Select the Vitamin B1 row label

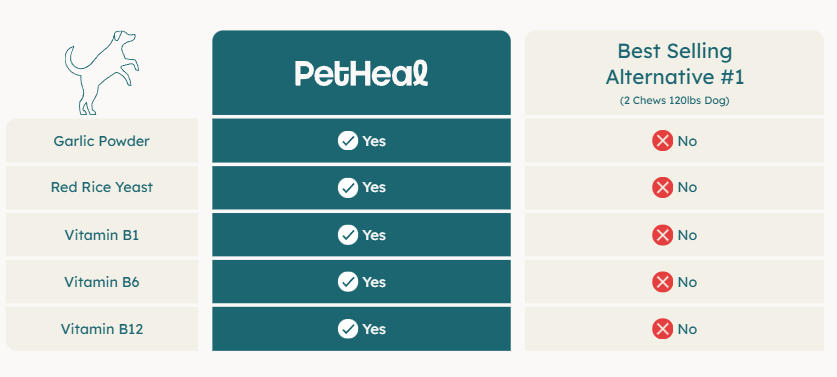point(101,235)
